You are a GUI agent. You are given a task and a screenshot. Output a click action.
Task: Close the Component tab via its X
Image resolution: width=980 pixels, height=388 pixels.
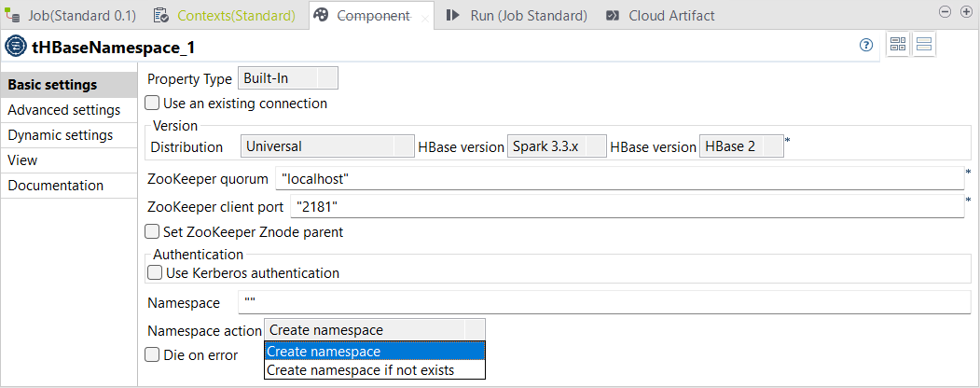(x=425, y=18)
